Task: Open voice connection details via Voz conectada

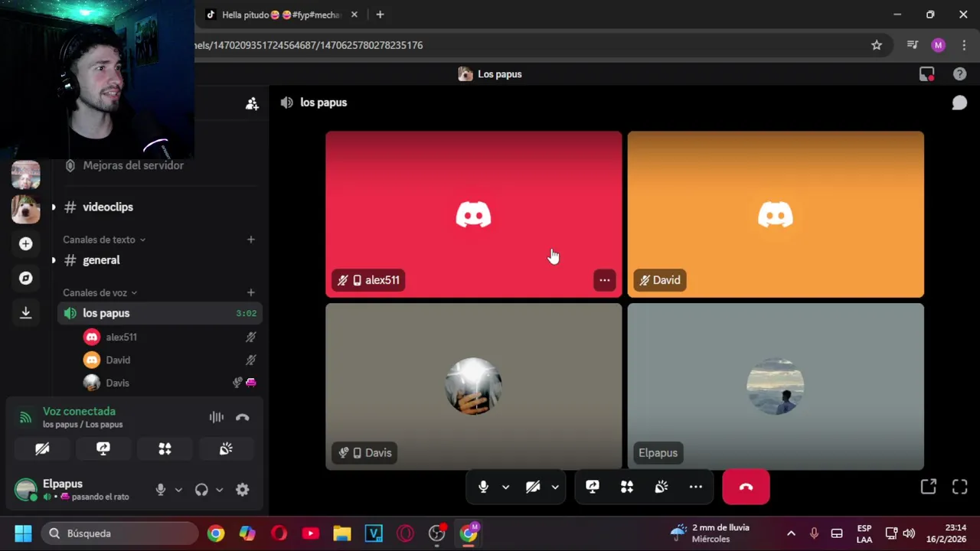Action: 79,412
